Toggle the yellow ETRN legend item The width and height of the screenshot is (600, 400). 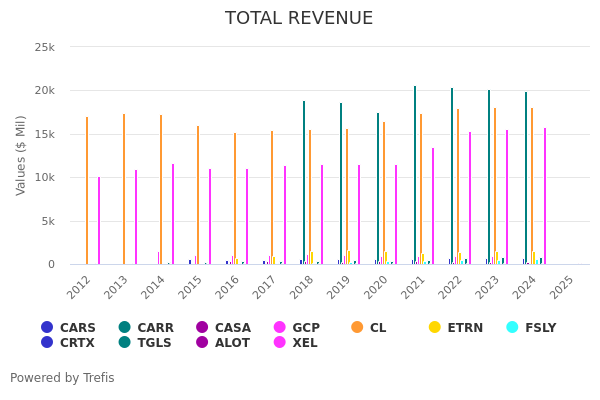point(435,328)
